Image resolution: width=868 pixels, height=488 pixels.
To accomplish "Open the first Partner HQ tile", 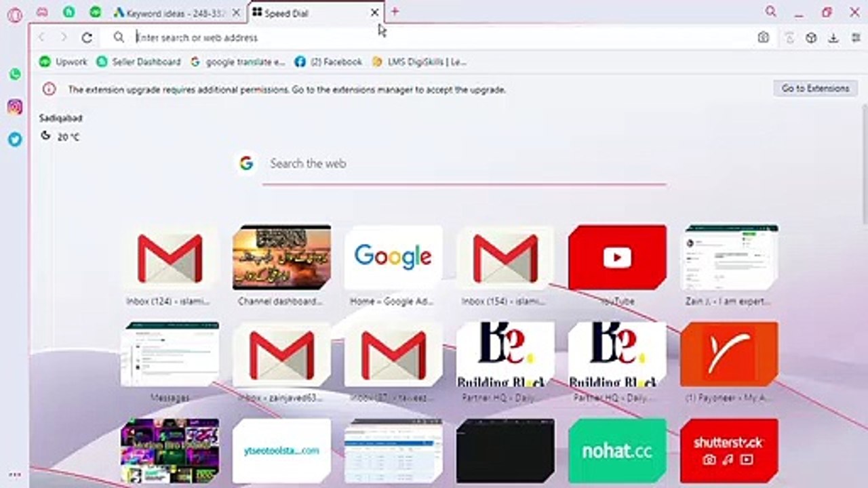I will 505,354.
